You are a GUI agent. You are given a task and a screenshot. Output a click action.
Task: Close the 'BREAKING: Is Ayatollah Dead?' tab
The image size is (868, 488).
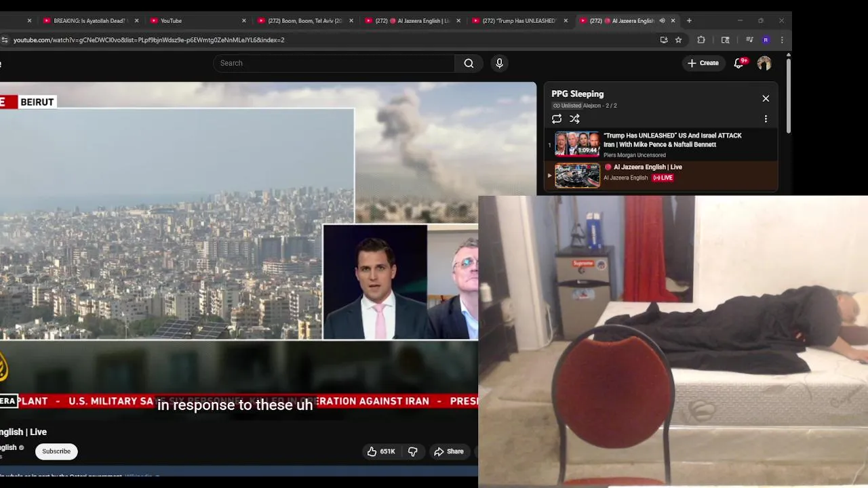point(136,21)
